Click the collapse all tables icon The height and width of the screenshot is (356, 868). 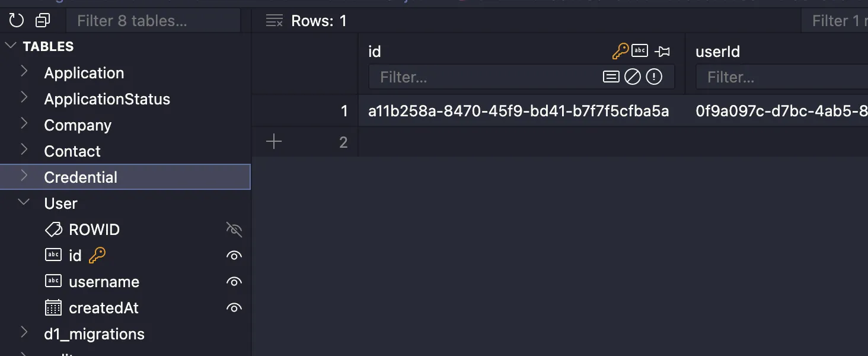click(x=43, y=21)
